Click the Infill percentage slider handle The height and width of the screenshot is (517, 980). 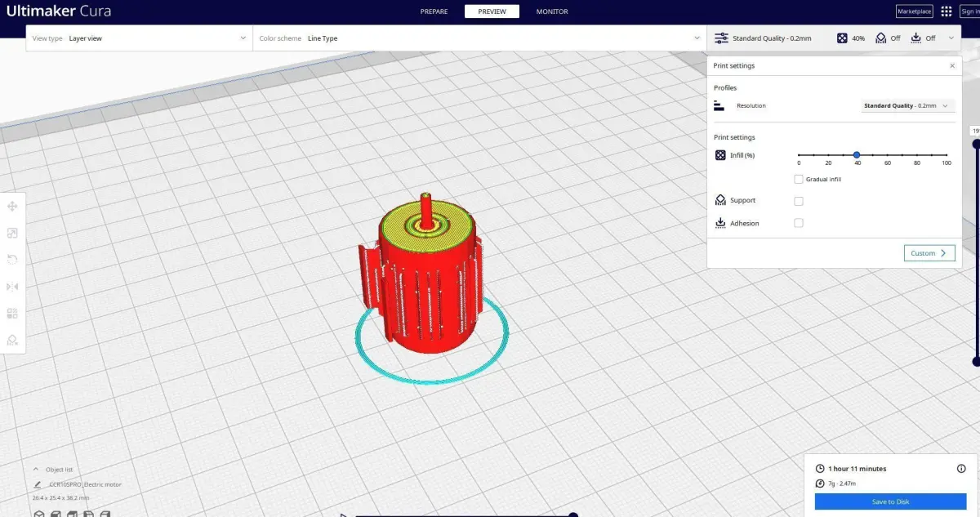click(857, 154)
